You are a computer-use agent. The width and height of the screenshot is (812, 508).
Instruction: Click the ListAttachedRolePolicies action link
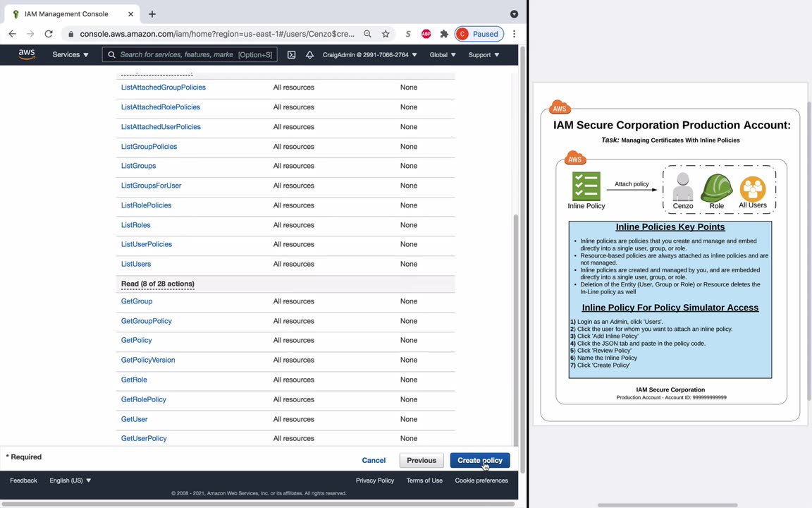point(161,107)
